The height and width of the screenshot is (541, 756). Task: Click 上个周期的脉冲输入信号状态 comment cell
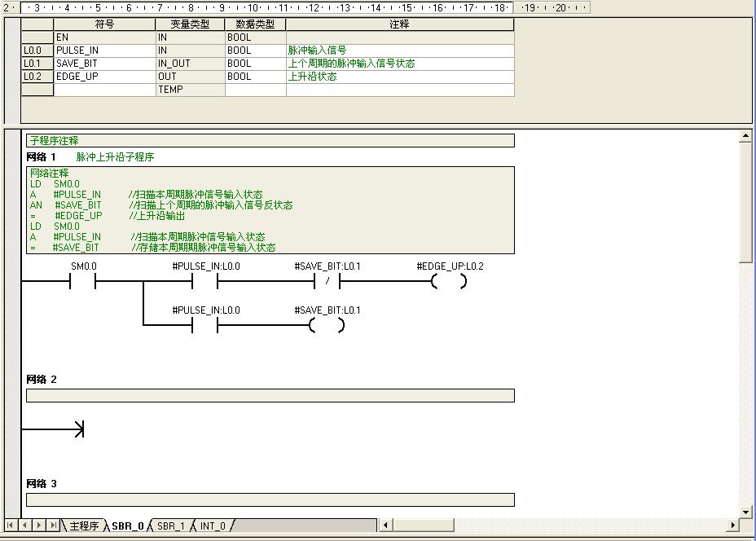[x=400, y=64]
